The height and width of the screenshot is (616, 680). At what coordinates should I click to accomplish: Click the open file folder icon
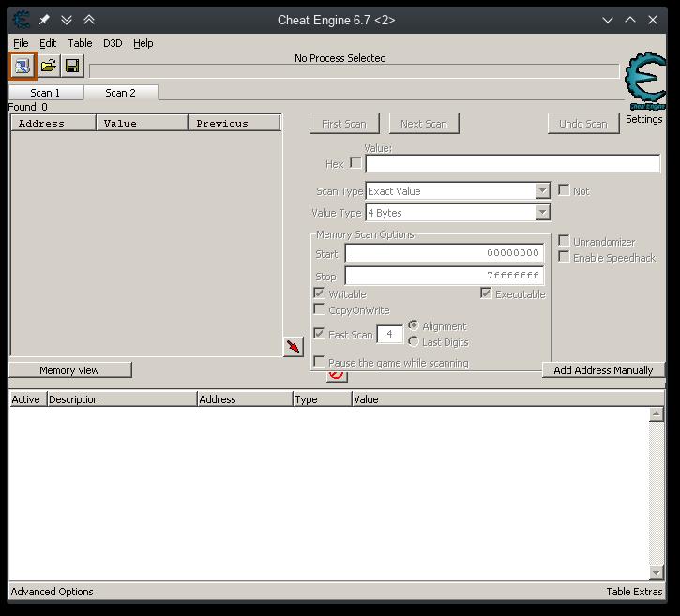click(48, 66)
